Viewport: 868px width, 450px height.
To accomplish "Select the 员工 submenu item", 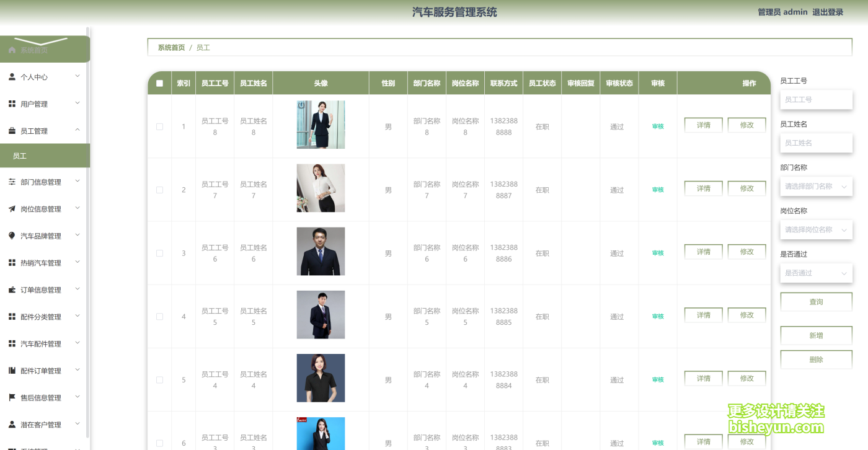I will tap(45, 156).
